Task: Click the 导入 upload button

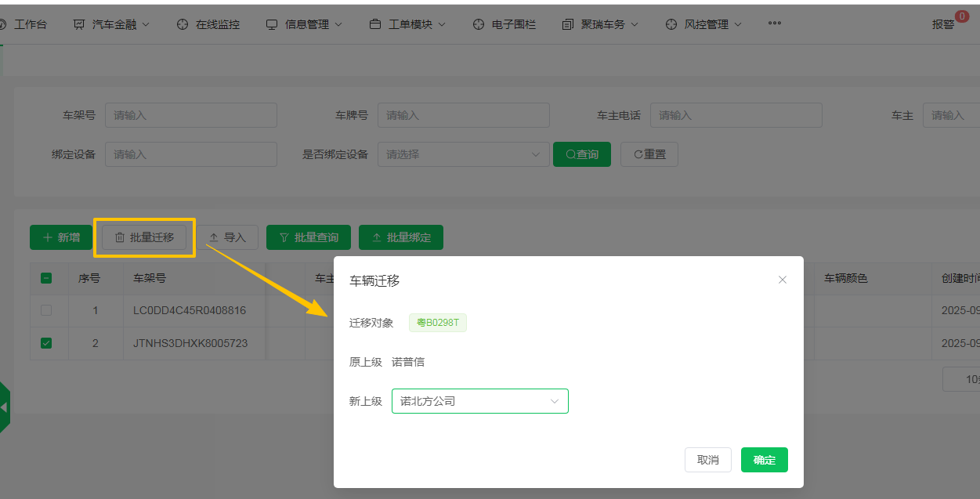Action: coord(227,237)
